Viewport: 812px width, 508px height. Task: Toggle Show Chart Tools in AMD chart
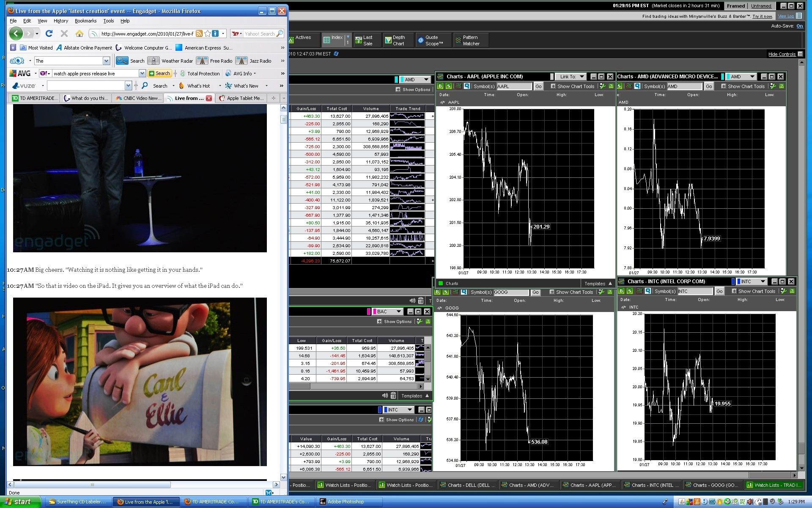pyautogui.click(x=743, y=86)
